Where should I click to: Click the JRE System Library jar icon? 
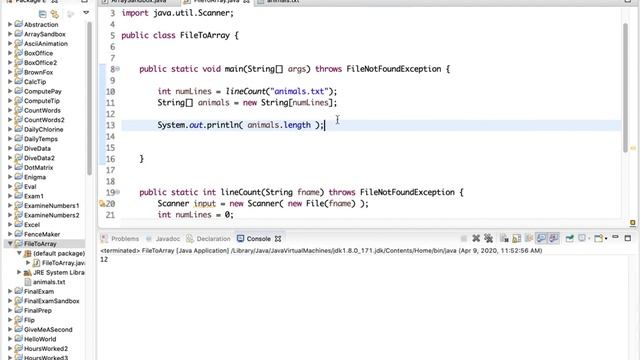(x=28, y=272)
